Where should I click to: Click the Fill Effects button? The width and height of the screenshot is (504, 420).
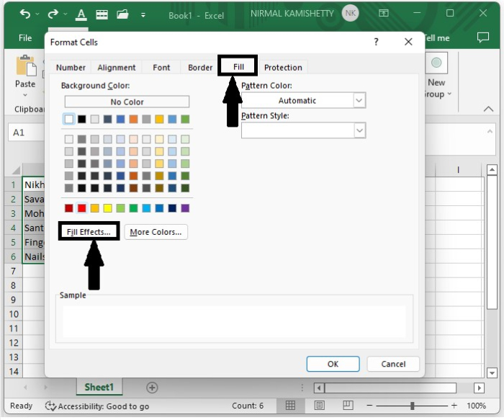tap(89, 232)
